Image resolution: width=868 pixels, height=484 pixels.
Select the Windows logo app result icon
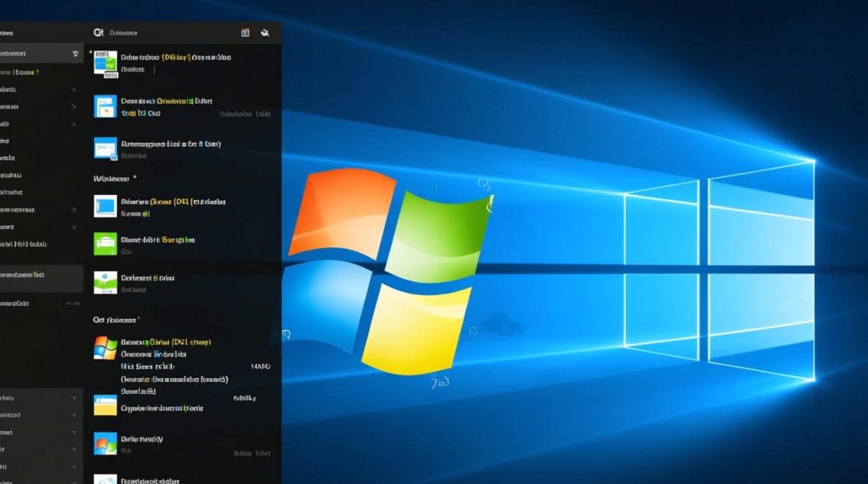pyautogui.click(x=104, y=348)
